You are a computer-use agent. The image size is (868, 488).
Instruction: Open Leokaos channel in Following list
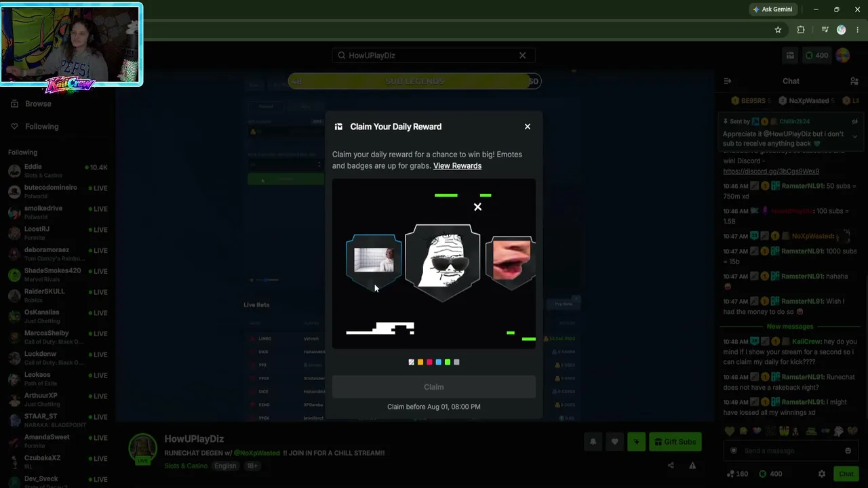58,380
